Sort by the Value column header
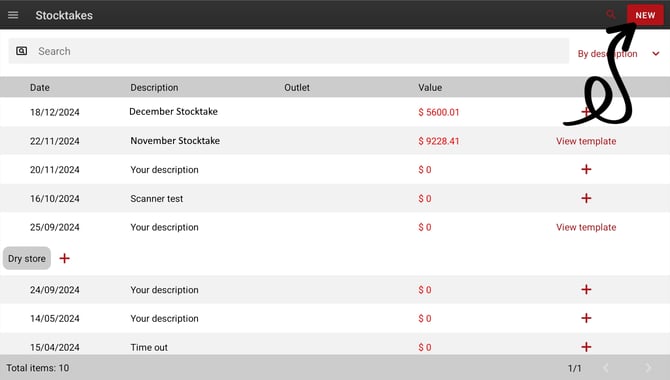Image resolution: width=670 pixels, height=380 pixels. click(x=430, y=88)
